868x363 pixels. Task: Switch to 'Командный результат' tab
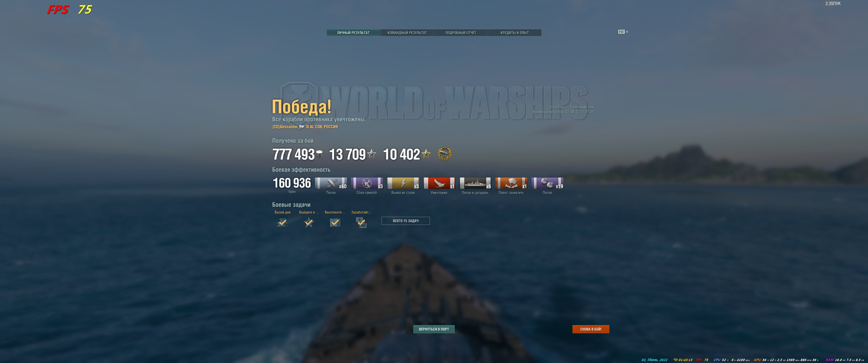(x=407, y=33)
